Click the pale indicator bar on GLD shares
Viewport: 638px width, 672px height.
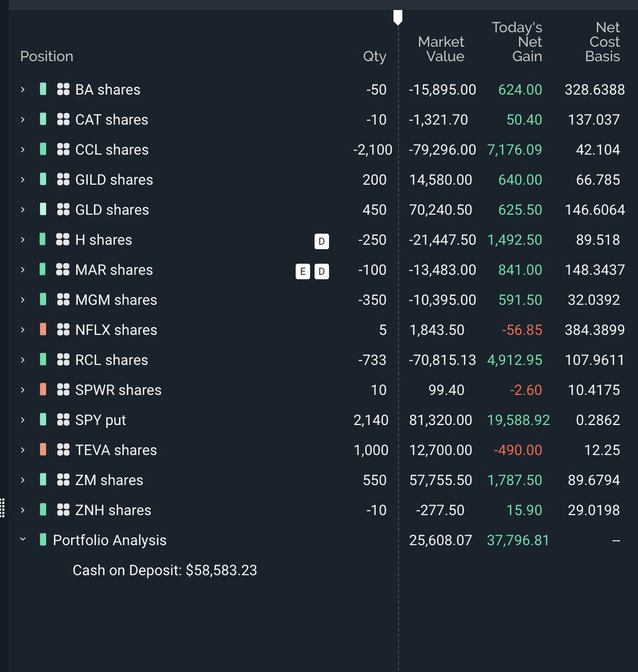[43, 209]
